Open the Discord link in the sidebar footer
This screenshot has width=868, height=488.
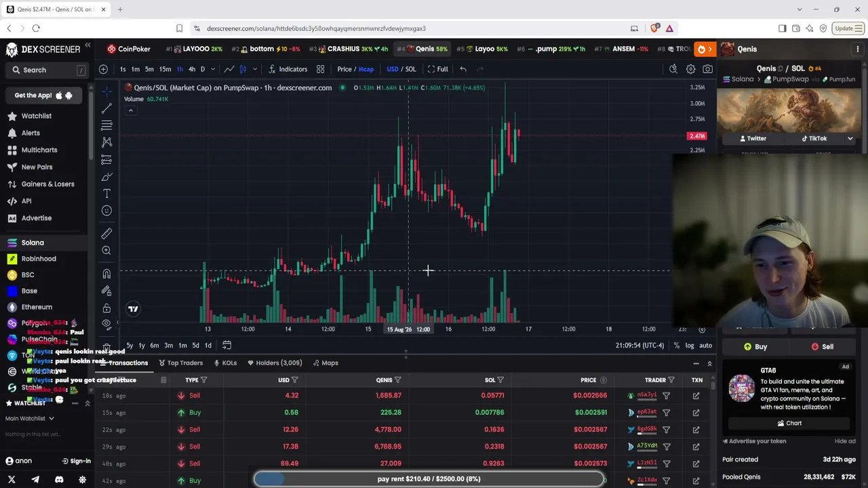tap(59, 480)
